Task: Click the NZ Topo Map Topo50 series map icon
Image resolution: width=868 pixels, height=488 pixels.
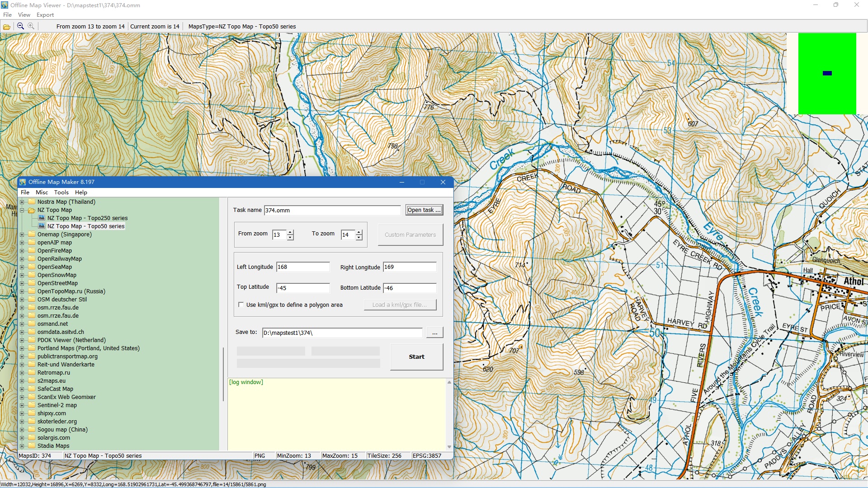Action: [x=42, y=226]
